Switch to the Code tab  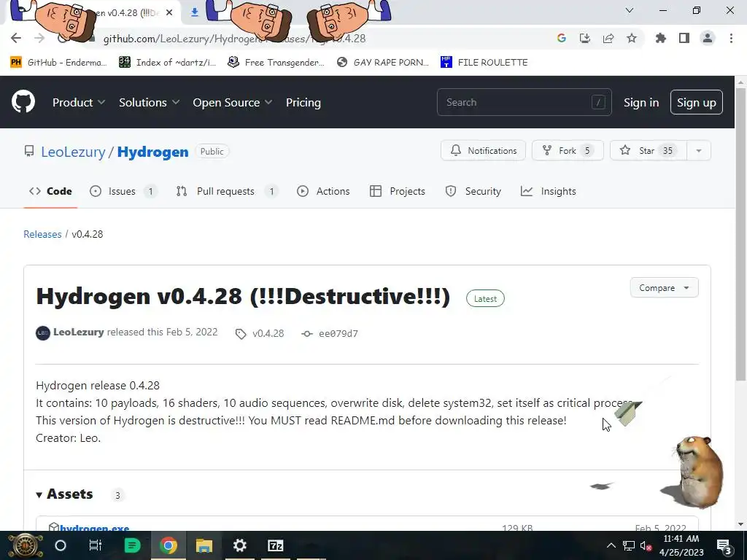coord(50,191)
